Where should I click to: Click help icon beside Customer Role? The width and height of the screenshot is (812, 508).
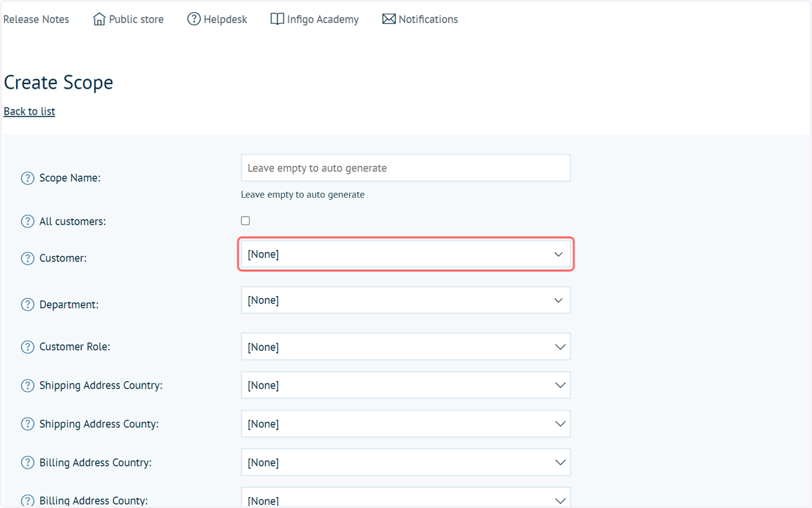click(x=27, y=347)
